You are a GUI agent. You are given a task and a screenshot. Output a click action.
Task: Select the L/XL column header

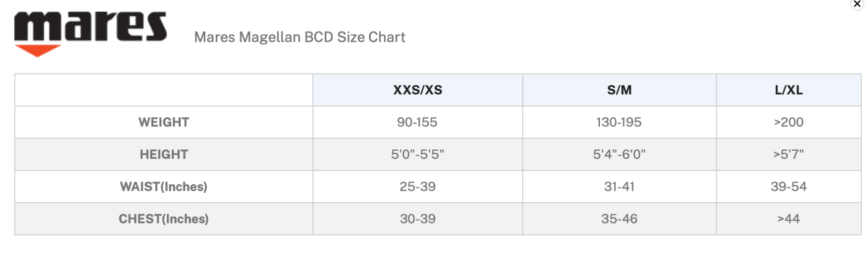pyautogui.click(x=788, y=90)
